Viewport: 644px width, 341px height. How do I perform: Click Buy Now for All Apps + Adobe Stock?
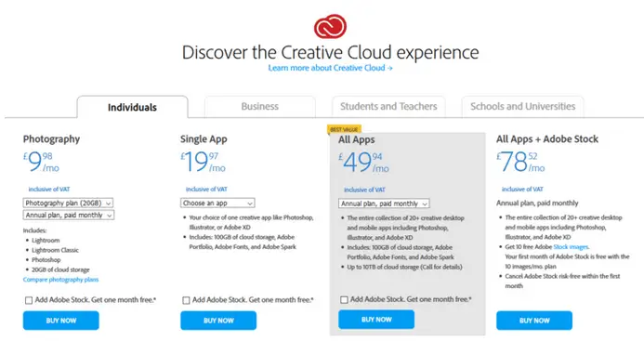coord(534,321)
